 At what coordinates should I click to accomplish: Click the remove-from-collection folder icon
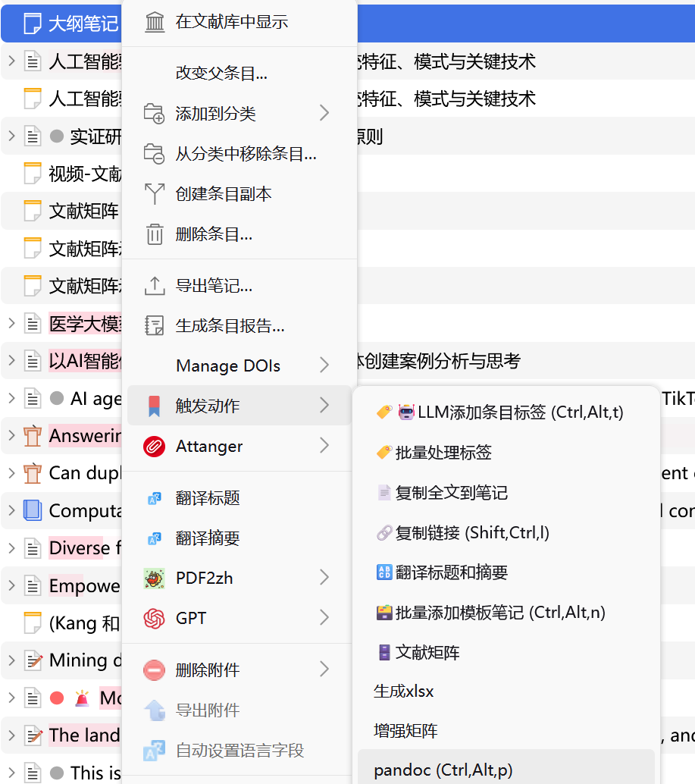(x=155, y=153)
